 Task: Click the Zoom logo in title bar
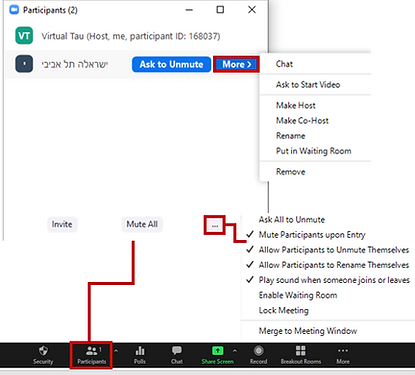[x=14, y=10]
